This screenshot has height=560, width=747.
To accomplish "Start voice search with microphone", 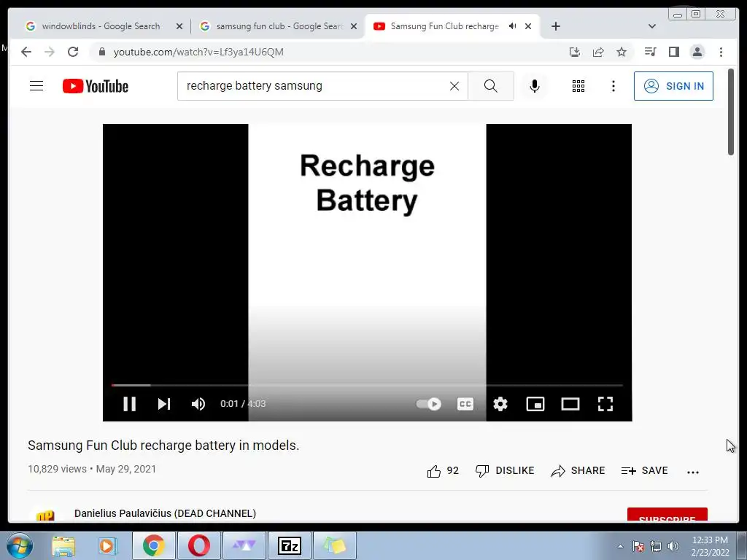I will click(535, 86).
